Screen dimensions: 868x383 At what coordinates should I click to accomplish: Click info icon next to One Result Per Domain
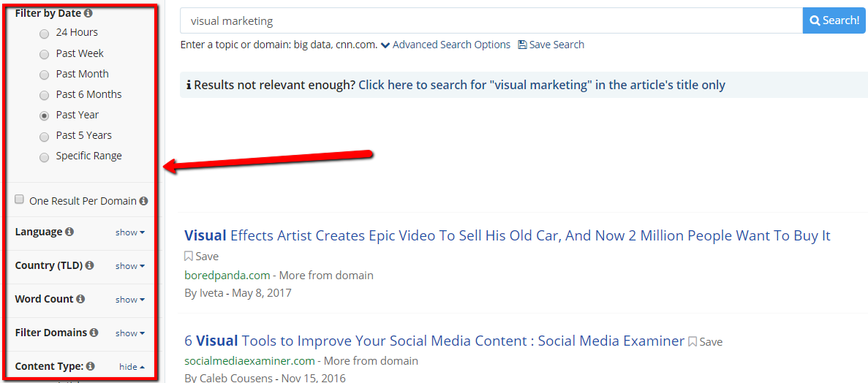coord(143,201)
